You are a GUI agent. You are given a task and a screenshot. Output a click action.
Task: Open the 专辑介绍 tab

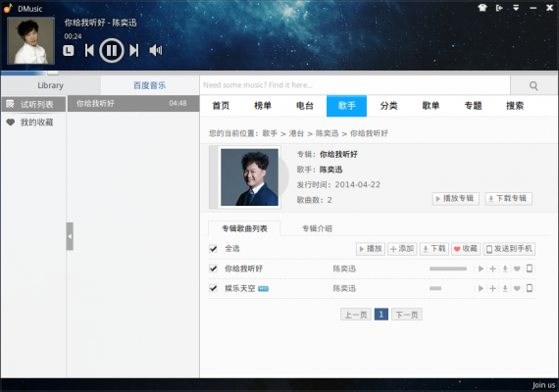pyautogui.click(x=317, y=228)
